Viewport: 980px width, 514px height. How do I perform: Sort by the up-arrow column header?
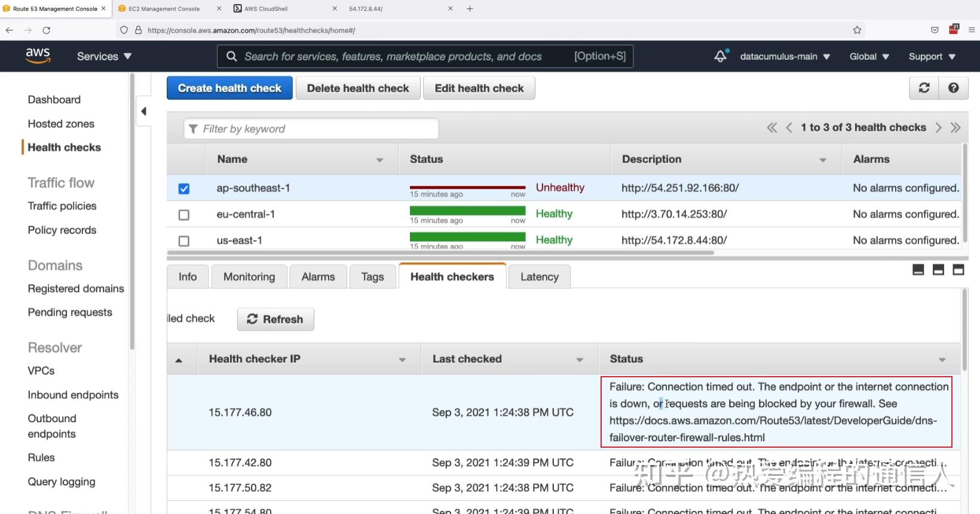pyautogui.click(x=179, y=360)
